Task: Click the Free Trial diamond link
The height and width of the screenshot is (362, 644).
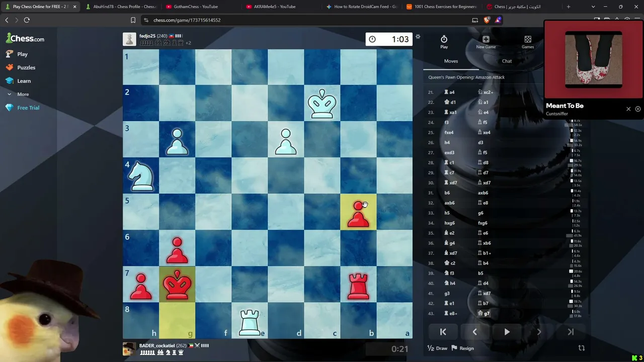Action: pyautogui.click(x=23, y=108)
